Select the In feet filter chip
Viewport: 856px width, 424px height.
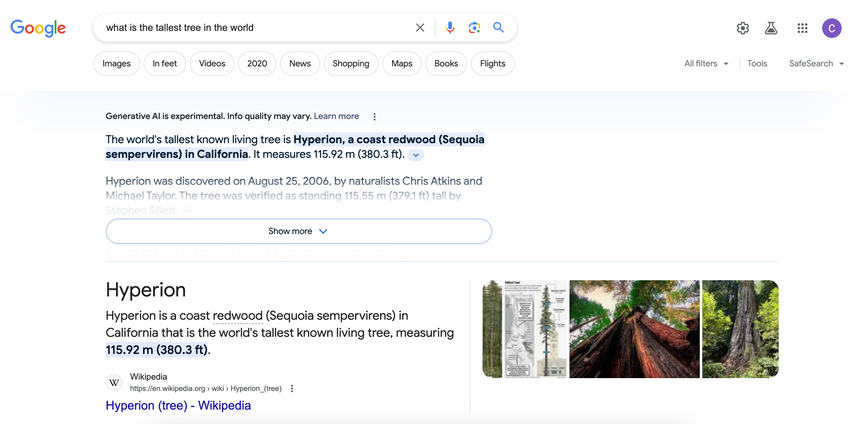(x=165, y=64)
